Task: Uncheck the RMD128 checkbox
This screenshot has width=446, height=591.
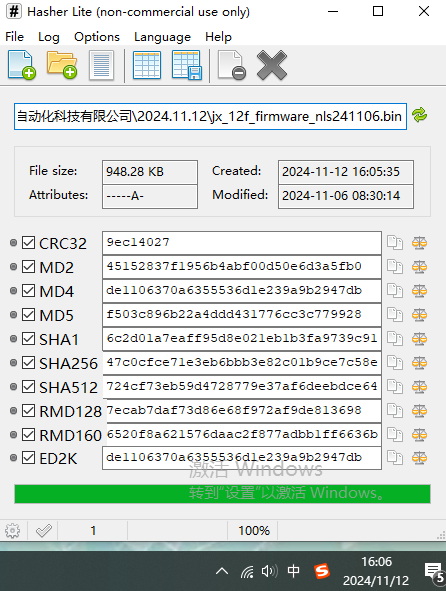Action: point(28,411)
